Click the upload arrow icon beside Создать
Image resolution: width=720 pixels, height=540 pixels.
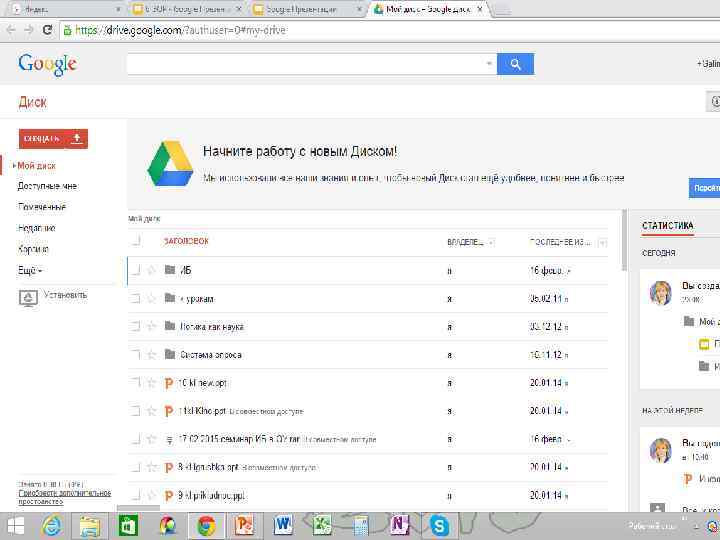click(x=77, y=138)
